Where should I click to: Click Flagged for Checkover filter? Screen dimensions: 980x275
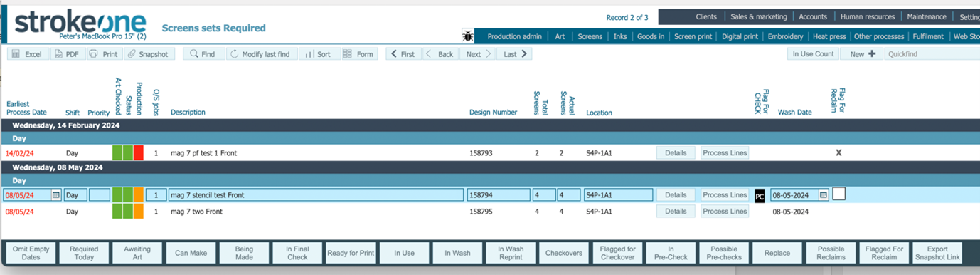tap(617, 253)
